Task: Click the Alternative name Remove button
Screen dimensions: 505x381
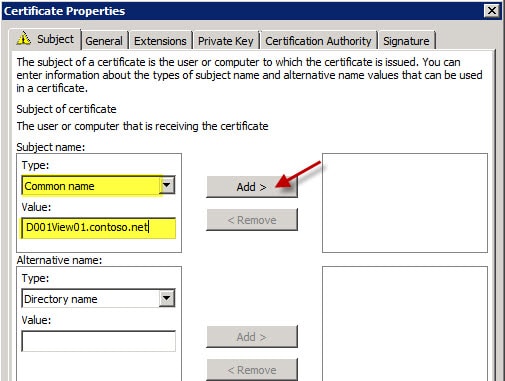Action: click(252, 370)
